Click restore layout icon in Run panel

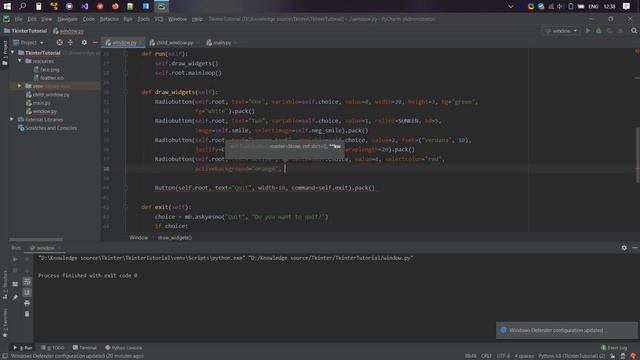(15, 284)
